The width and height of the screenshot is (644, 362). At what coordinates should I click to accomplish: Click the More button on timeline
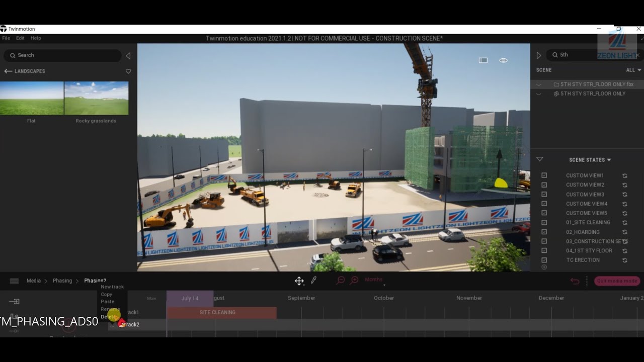pyautogui.click(x=151, y=299)
